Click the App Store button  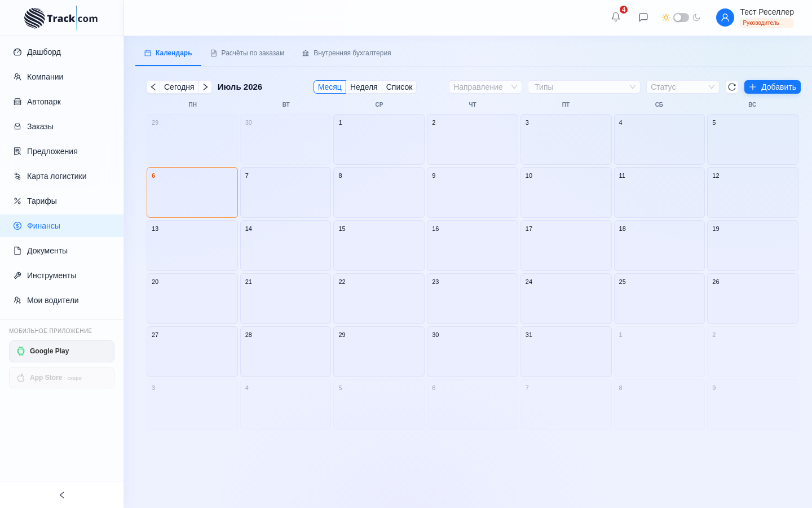tap(62, 378)
